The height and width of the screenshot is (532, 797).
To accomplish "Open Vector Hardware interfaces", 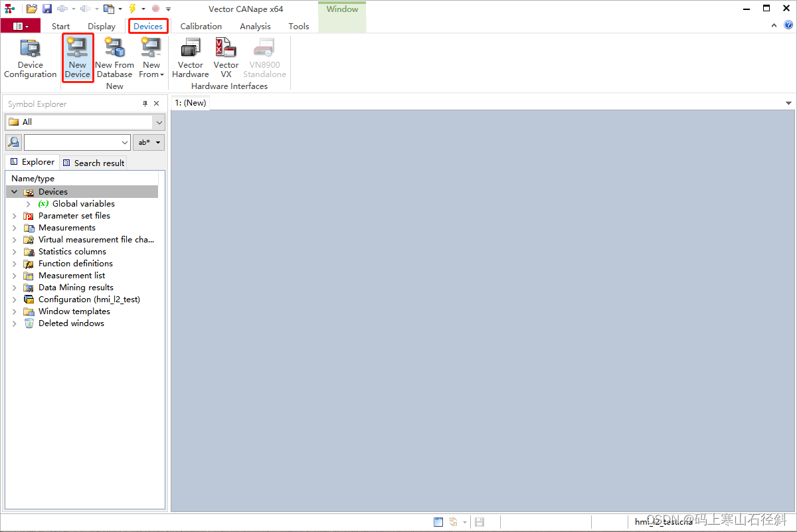I will [190, 58].
